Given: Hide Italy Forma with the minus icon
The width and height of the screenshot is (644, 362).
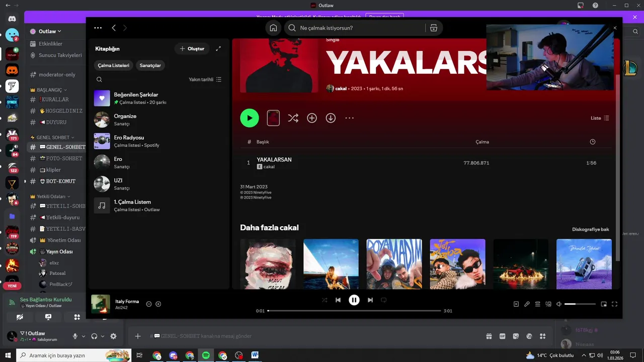Looking at the screenshot, I should [x=149, y=304].
